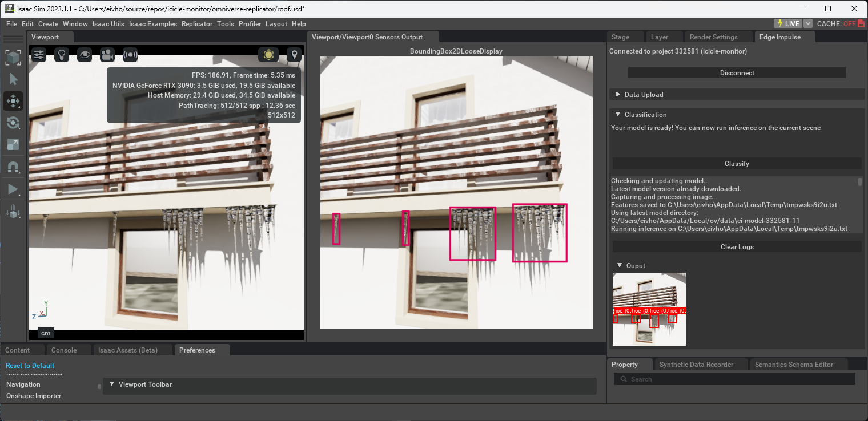Toggle the magnet Snap tool
Image resolution: width=868 pixels, height=421 pixels.
[x=13, y=167]
